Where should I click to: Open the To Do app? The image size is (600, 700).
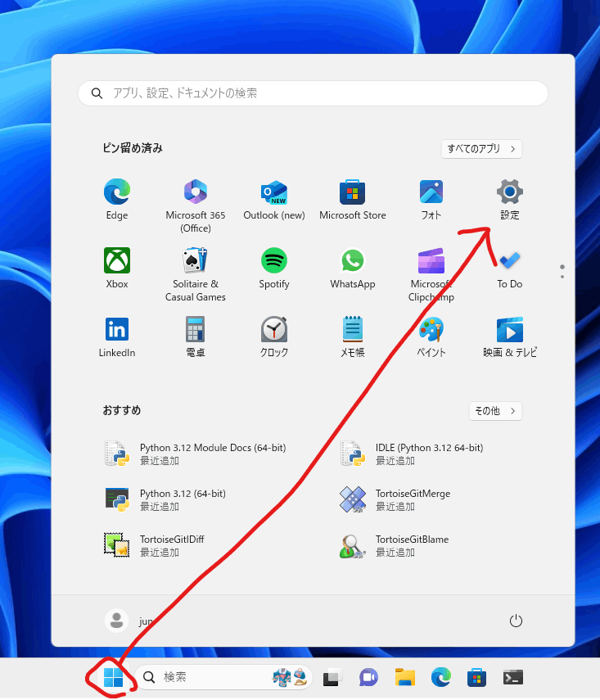pyautogui.click(x=510, y=269)
